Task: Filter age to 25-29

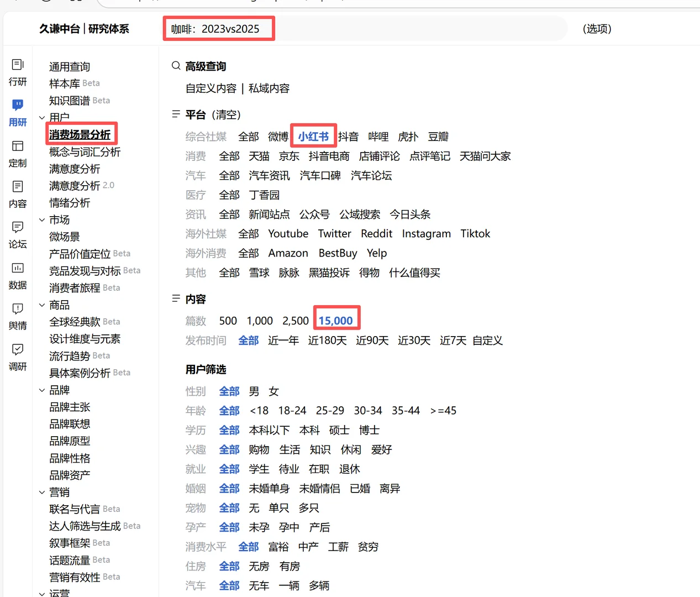Action: pos(330,411)
